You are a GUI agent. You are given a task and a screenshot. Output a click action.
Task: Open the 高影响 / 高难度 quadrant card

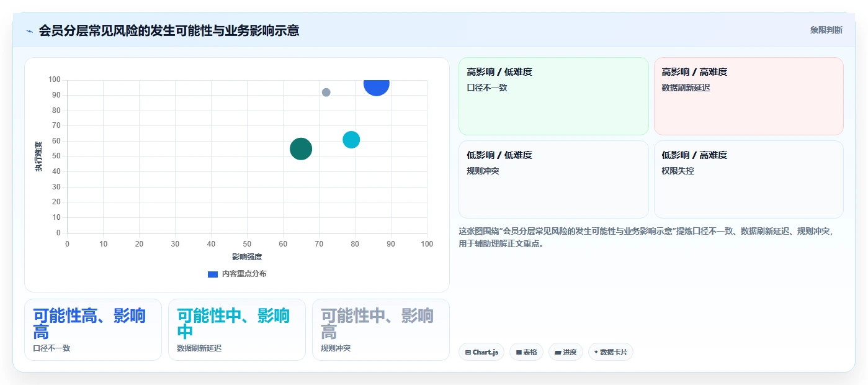(x=748, y=96)
